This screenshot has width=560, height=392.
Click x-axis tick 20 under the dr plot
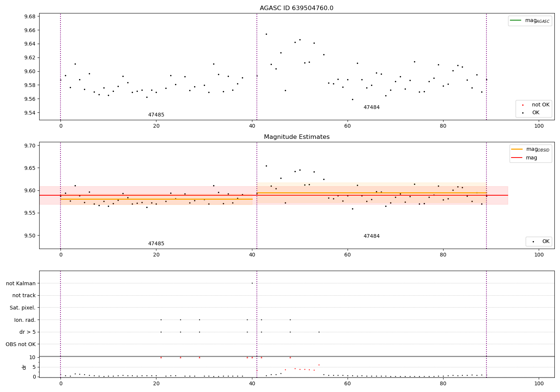tap(156, 383)
